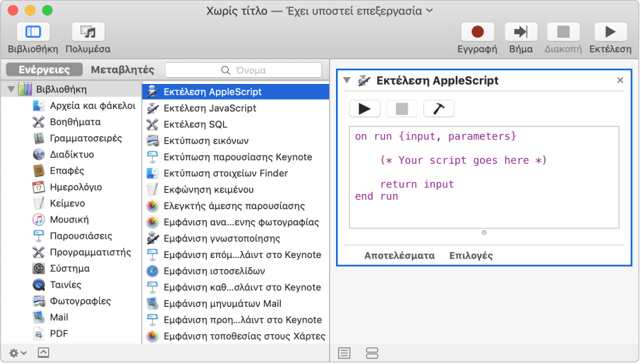Screen dimensions: 641x364
Task: Open Επιλογές in the action panel
Action: (471, 255)
